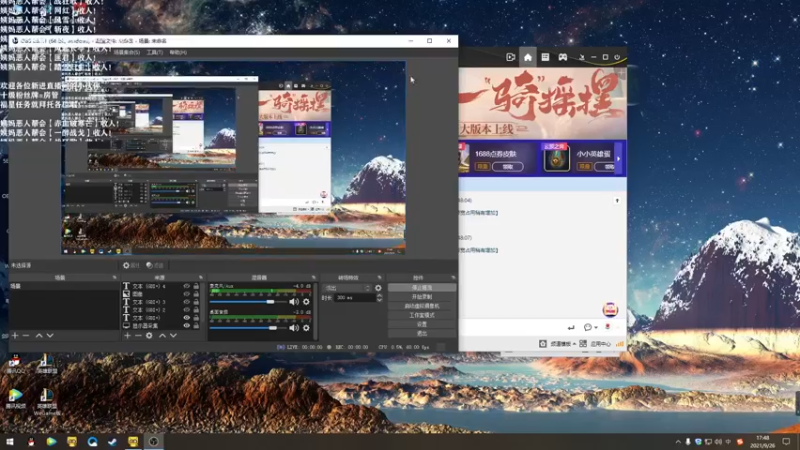Open the 帮助(H) menu in OBS
800x450 pixels.
point(178,53)
